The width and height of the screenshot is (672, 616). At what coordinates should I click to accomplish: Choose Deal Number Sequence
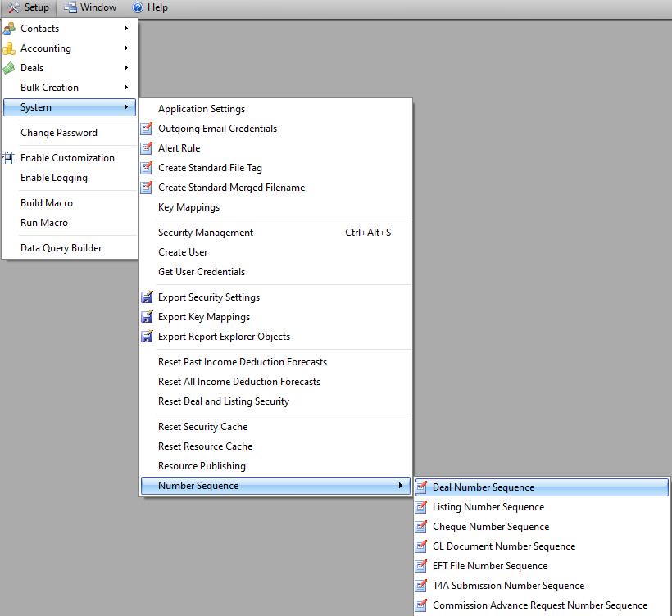(x=484, y=487)
